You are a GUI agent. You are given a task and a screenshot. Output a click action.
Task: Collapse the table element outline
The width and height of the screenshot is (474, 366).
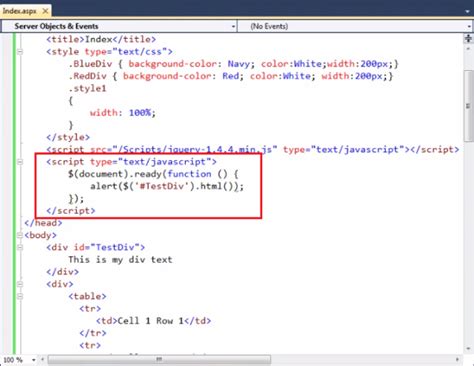(x=20, y=296)
